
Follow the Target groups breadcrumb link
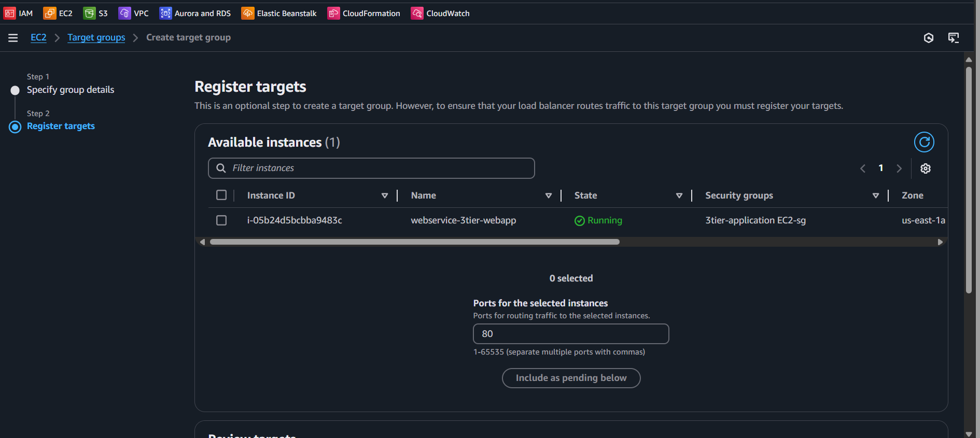point(96,37)
